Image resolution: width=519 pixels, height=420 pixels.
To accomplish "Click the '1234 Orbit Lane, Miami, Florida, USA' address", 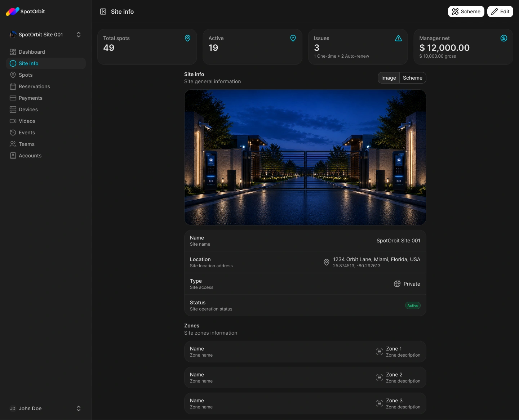I will [x=377, y=259].
